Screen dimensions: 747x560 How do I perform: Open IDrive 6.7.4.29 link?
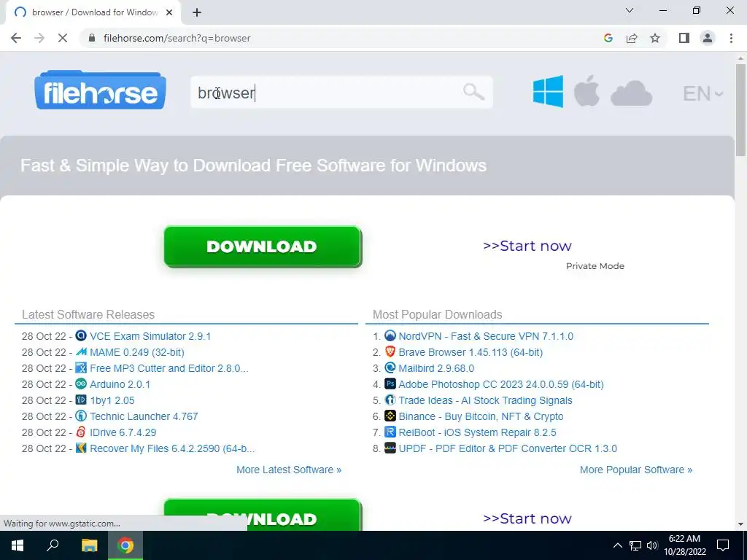(x=123, y=432)
